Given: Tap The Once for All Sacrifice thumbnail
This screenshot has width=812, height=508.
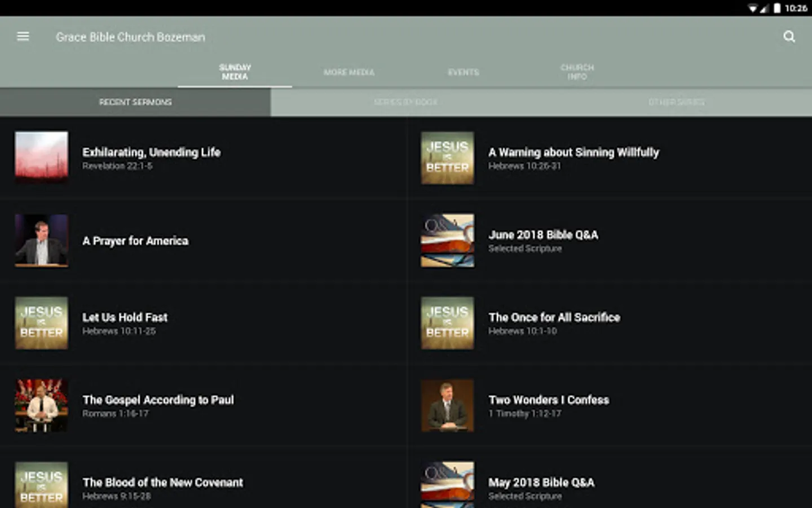Looking at the screenshot, I should click(448, 323).
